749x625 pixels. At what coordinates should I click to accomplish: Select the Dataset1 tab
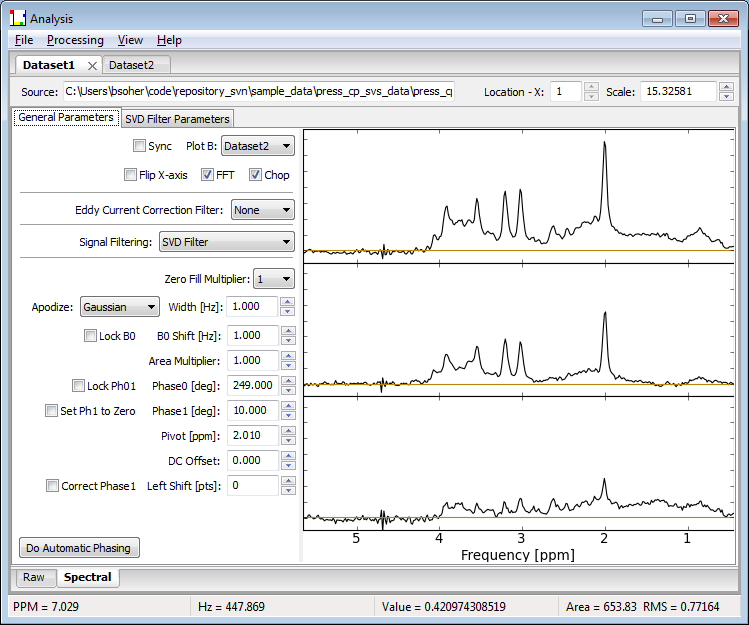[x=49, y=65]
